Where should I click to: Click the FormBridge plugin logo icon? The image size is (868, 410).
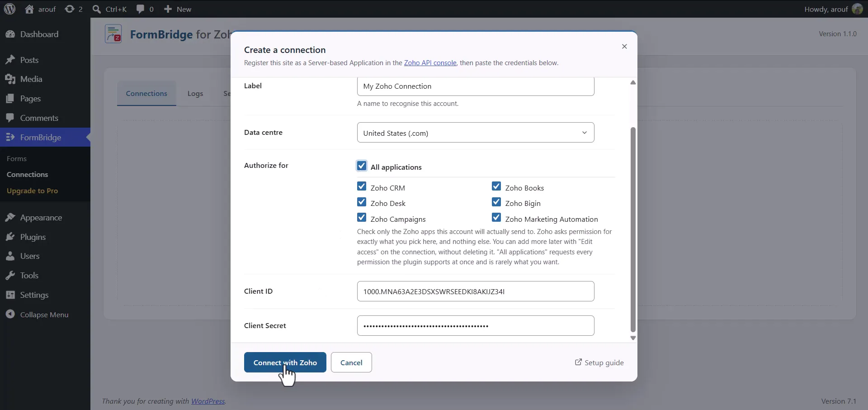(113, 34)
